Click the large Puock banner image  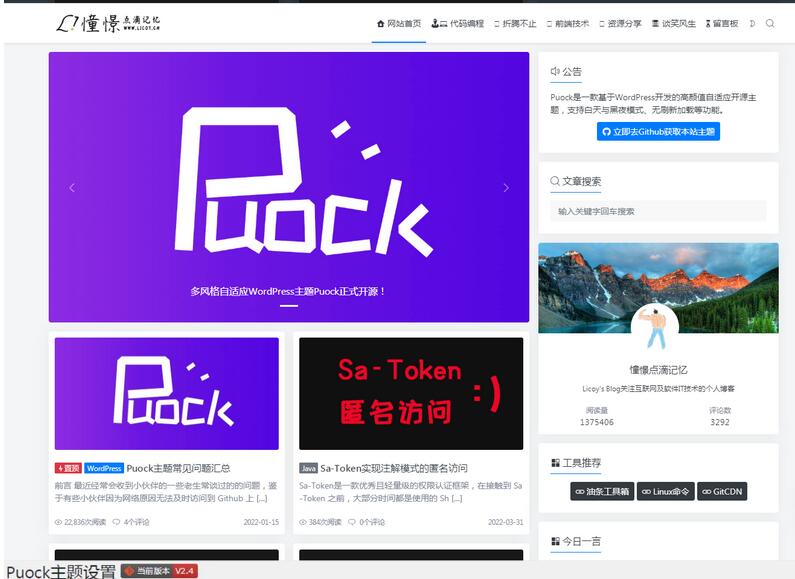coord(289,187)
